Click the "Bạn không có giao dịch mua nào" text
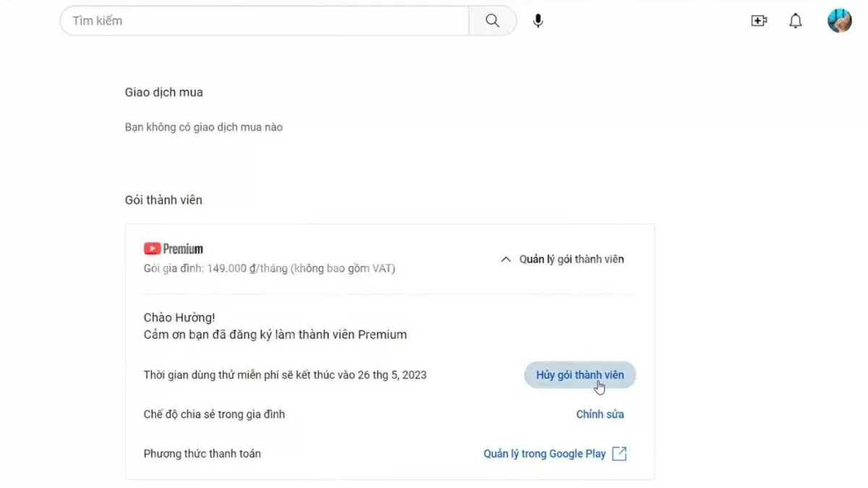Viewport: 868px width, 488px height. pyautogui.click(x=203, y=127)
